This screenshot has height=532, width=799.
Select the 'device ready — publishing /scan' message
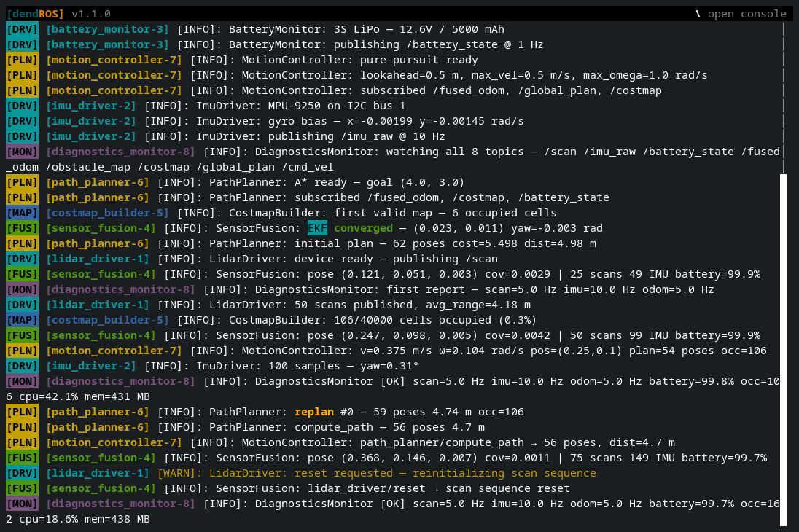click(x=396, y=259)
